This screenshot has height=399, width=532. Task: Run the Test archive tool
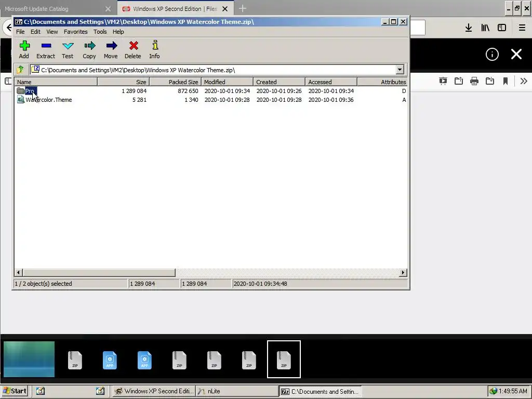click(68, 49)
